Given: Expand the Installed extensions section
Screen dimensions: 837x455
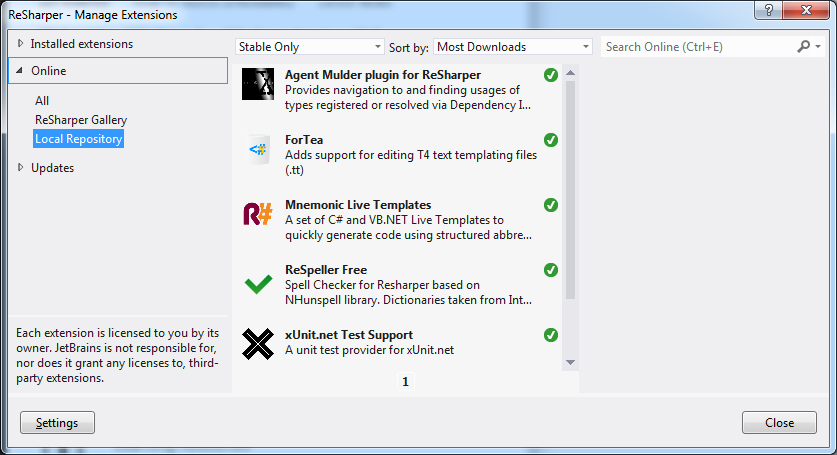Looking at the screenshot, I should [x=21, y=44].
